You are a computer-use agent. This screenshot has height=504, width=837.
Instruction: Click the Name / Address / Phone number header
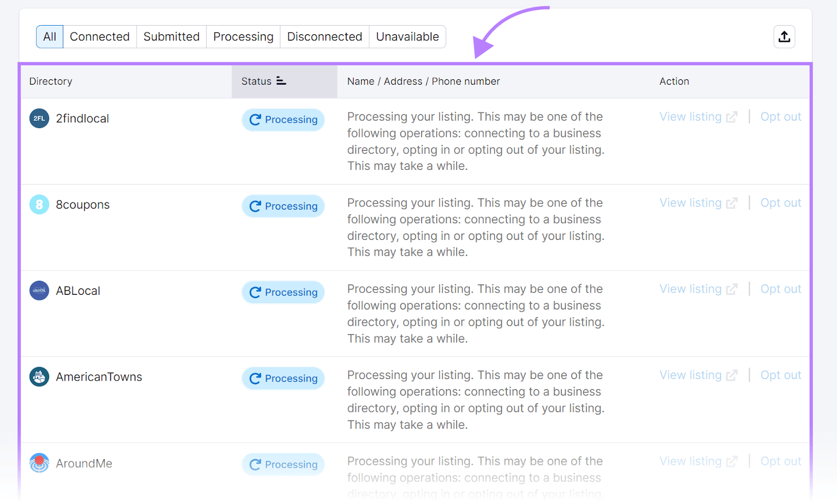pos(423,81)
